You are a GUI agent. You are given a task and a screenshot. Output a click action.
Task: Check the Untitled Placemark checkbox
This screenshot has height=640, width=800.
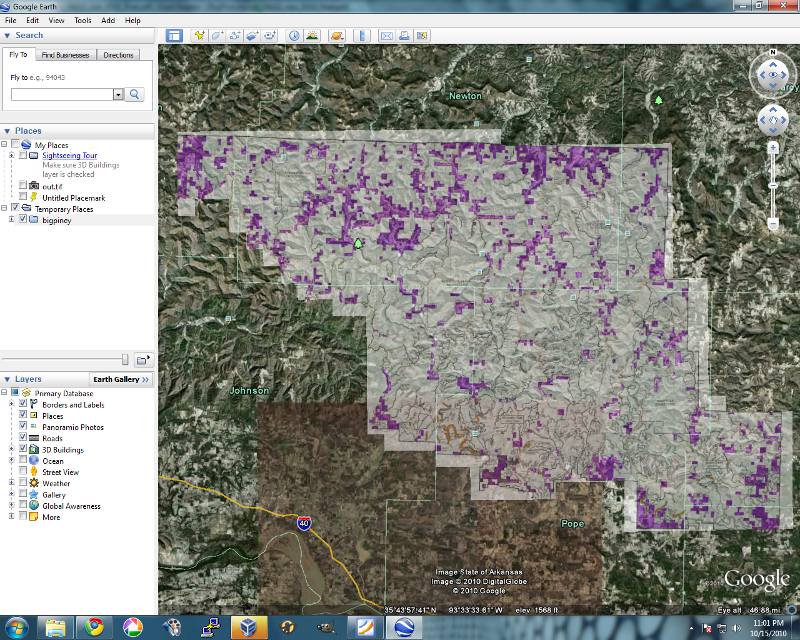point(23,196)
